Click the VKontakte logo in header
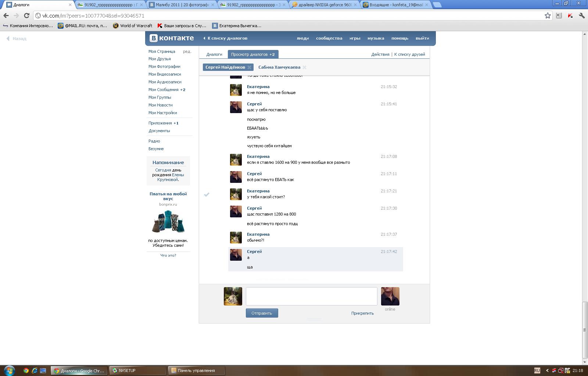Image resolution: width=588 pixels, height=376 pixels. (x=172, y=38)
